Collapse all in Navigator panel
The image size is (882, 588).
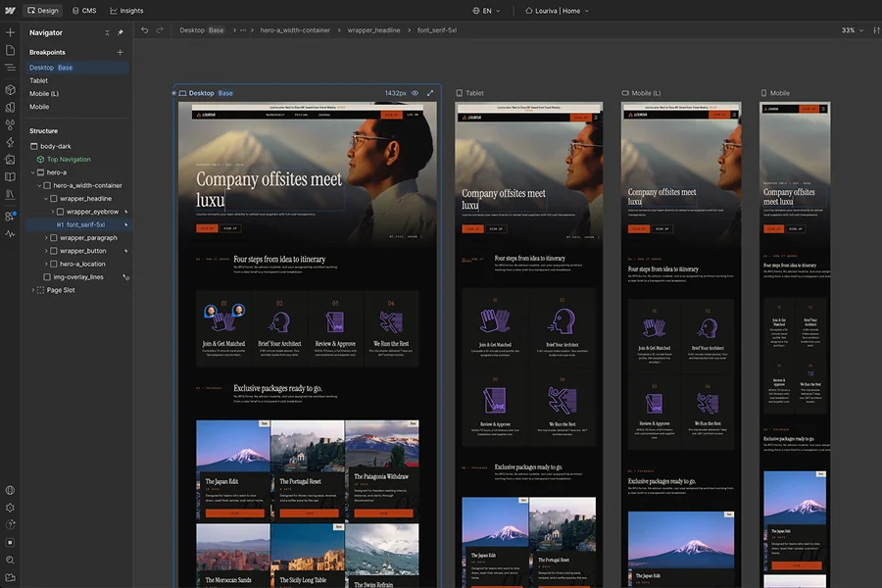107,32
